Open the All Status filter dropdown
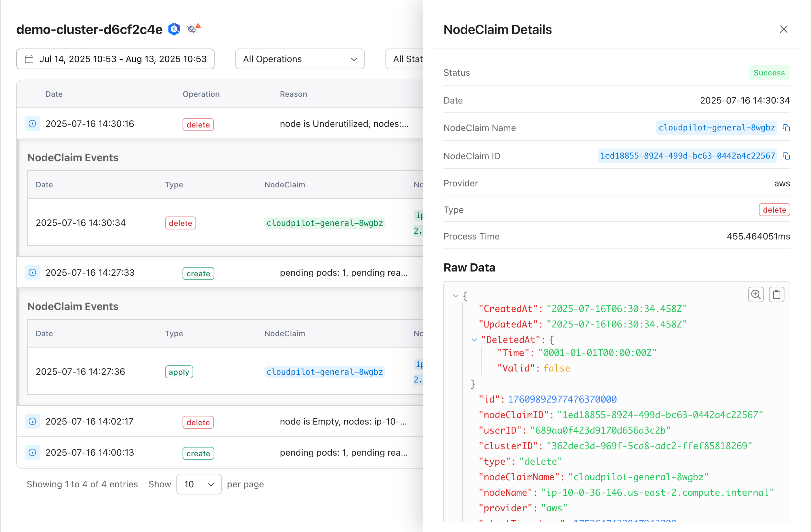 (x=405, y=59)
